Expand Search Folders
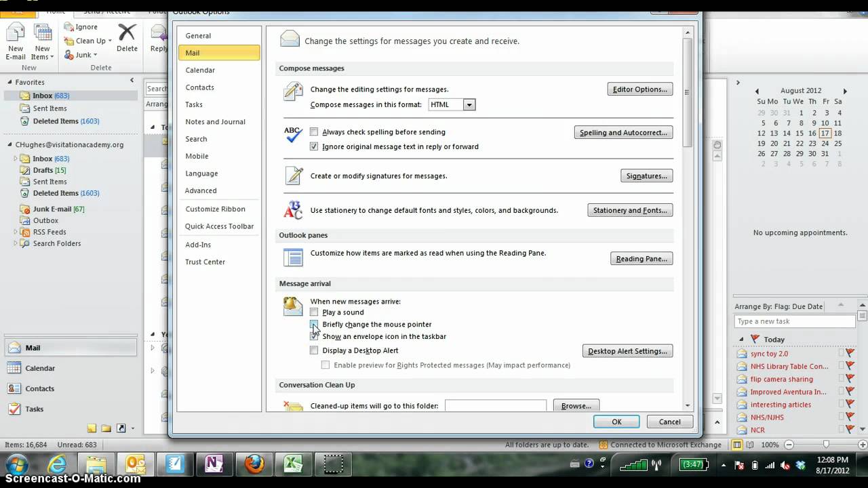The width and height of the screenshot is (868, 488). click(x=16, y=243)
